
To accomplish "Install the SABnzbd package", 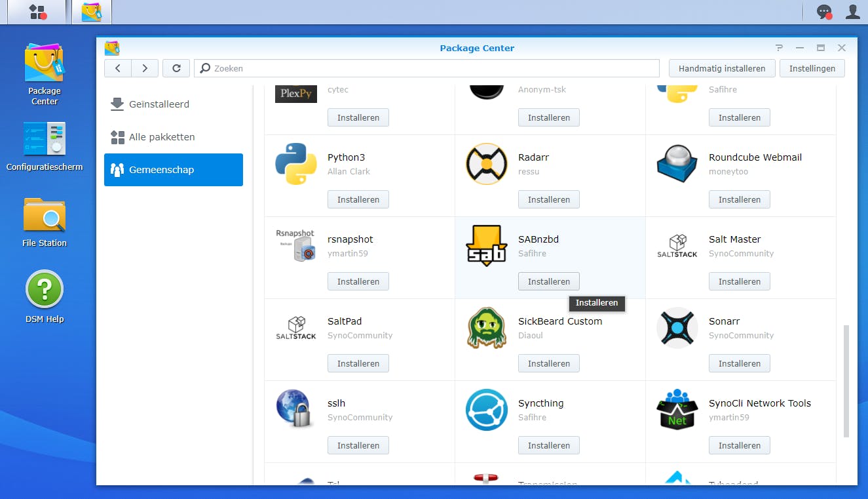I will tap(549, 281).
